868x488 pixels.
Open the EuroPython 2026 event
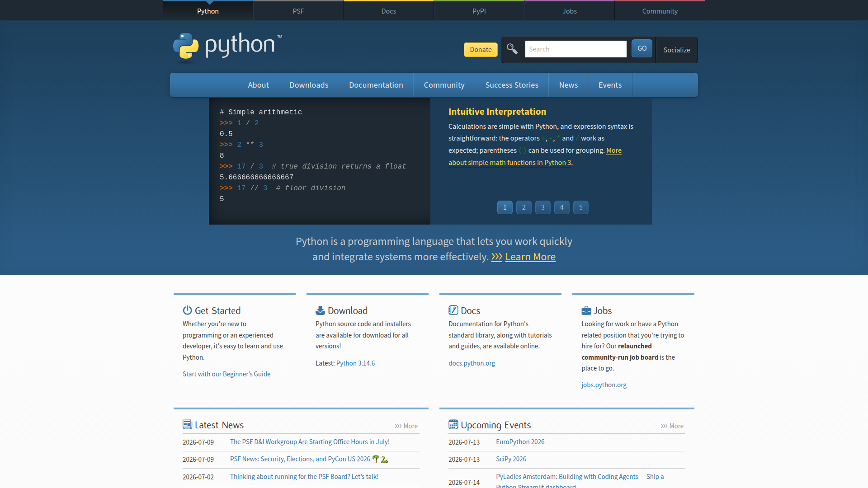(x=520, y=442)
